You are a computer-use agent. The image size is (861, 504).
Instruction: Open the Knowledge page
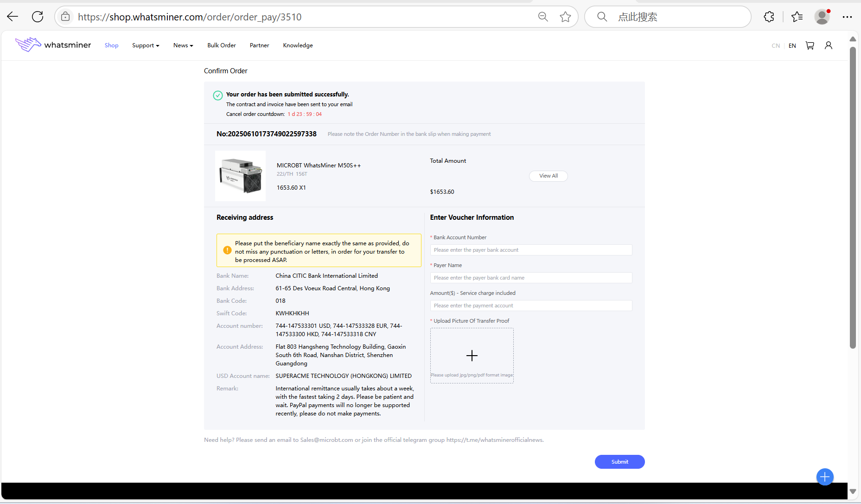coord(298,45)
